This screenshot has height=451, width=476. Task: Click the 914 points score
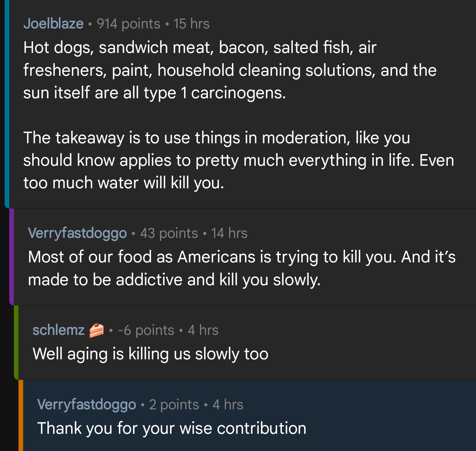point(128,24)
